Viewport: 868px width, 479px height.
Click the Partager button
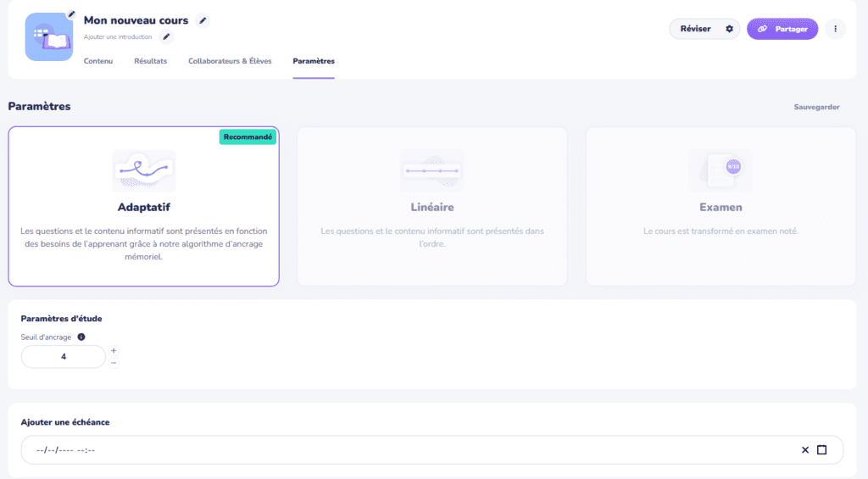coord(782,29)
